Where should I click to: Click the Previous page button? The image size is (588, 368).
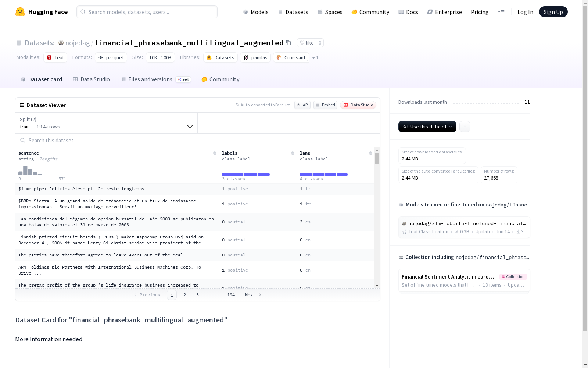147,295
